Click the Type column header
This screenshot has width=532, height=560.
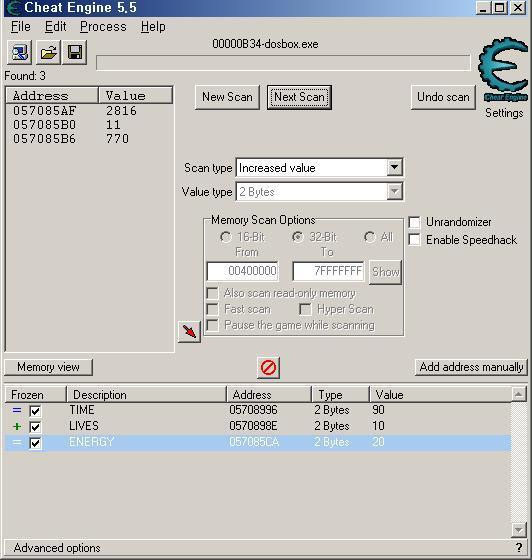tap(340, 395)
